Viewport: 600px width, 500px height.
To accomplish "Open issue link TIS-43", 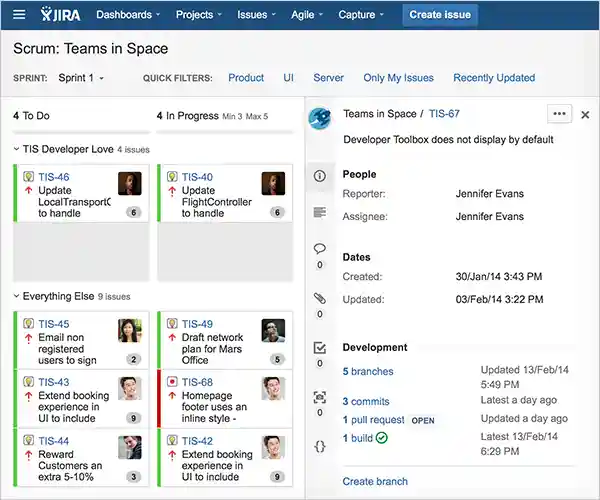I will 54,382.
